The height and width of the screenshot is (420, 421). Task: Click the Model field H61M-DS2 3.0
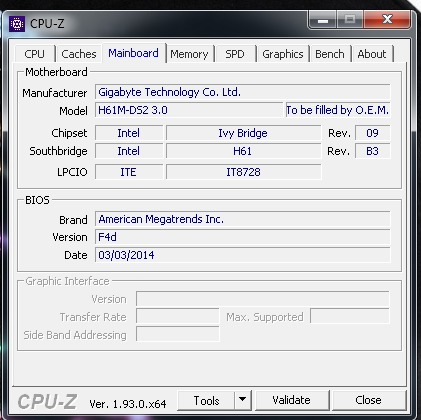189,110
